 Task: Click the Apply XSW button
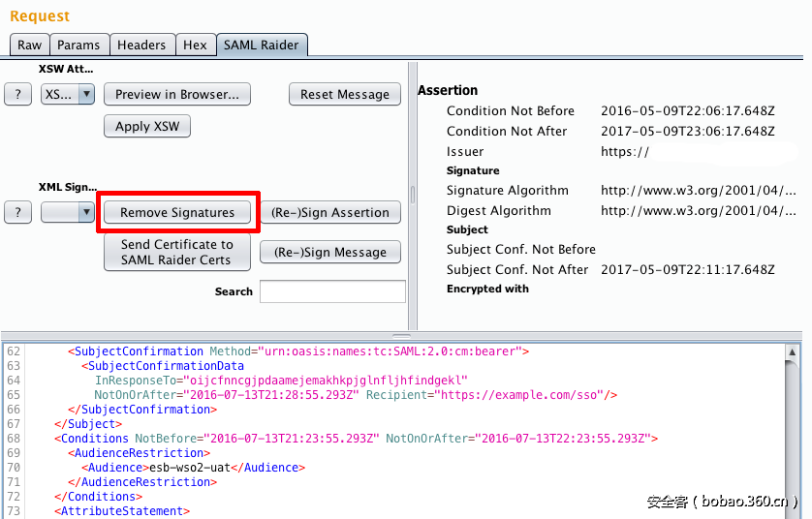[147, 127]
